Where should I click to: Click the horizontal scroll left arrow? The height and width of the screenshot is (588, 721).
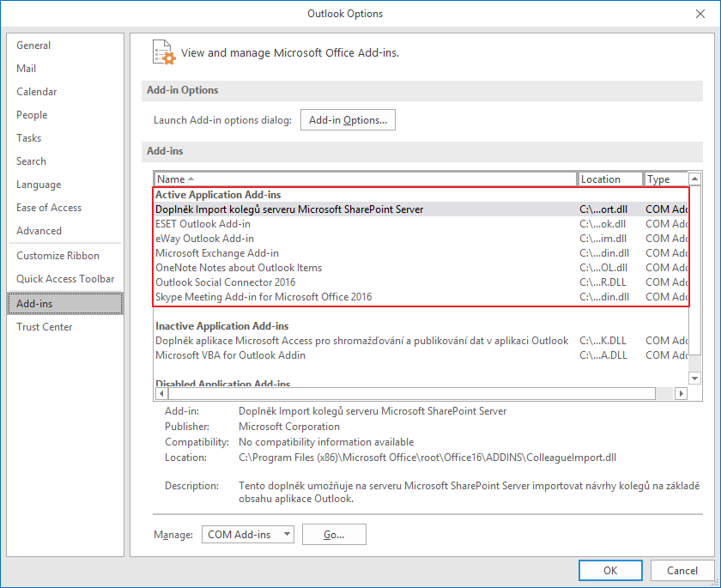[161, 393]
